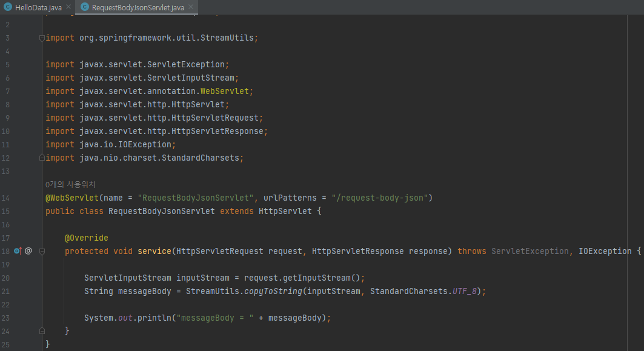Click the UTF_8 constant

[465, 292]
